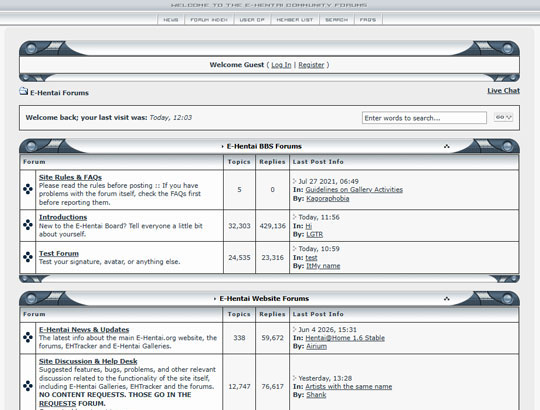Collapse the E-Hentai BBS Forums category
This screenshot has width=540, height=410.
(x=447, y=146)
